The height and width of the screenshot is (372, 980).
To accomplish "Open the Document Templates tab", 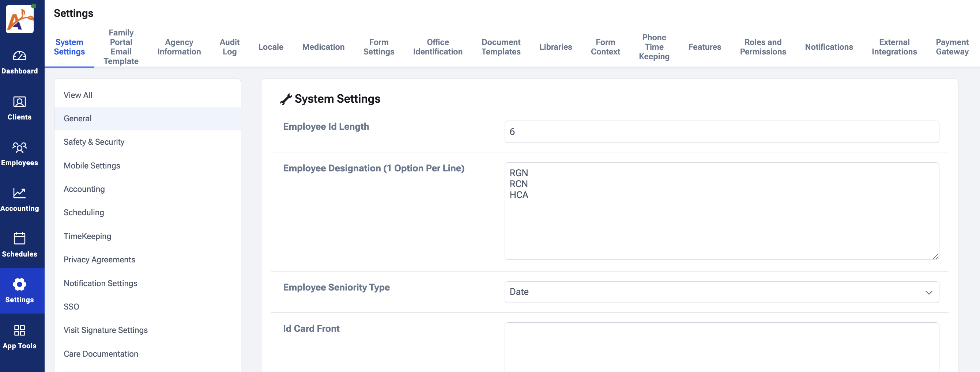I will pyautogui.click(x=501, y=47).
